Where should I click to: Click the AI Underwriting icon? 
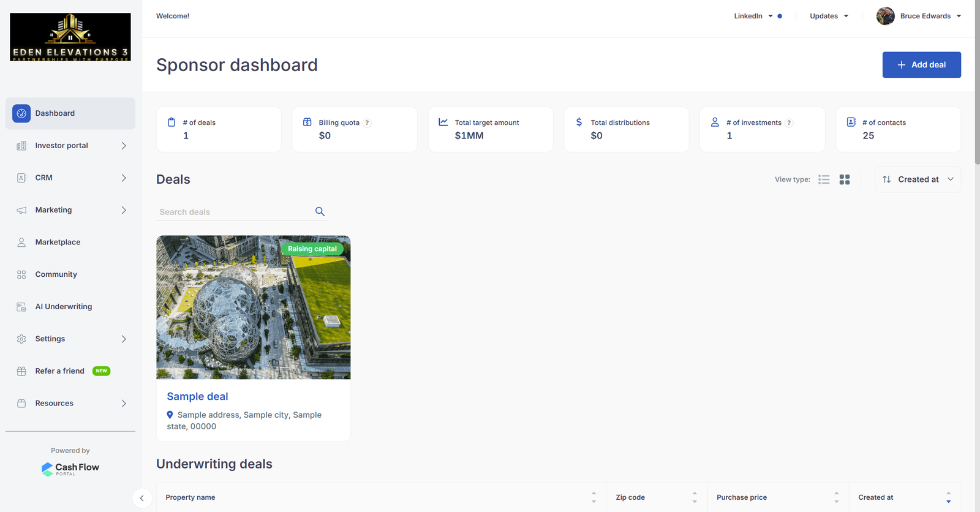[x=21, y=307]
